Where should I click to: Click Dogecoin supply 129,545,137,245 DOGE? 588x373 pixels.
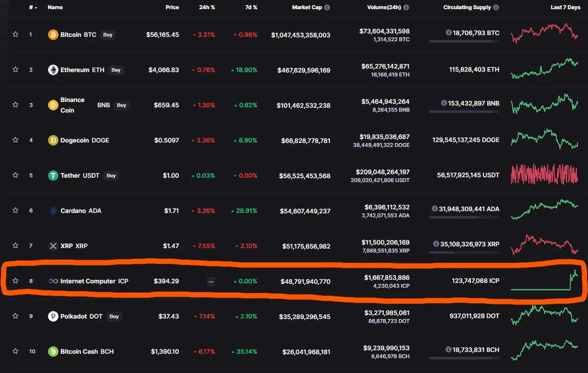point(466,140)
